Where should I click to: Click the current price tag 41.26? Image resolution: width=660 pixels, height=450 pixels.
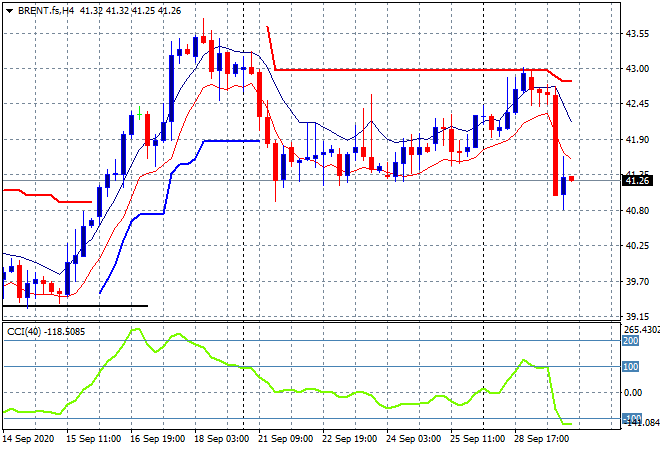pyautogui.click(x=637, y=181)
